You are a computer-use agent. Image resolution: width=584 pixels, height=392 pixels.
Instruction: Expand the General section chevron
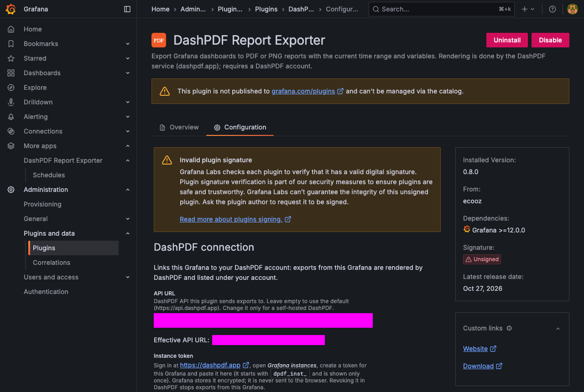point(128,219)
